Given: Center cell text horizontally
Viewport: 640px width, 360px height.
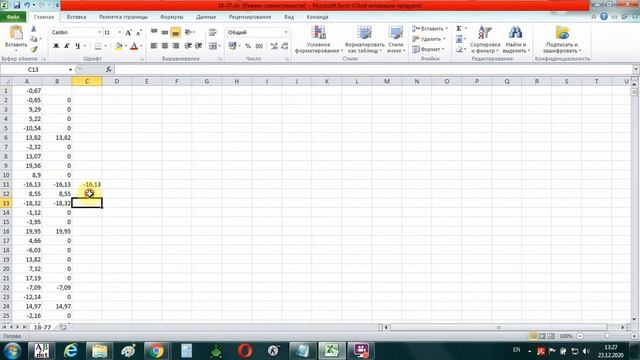Looking at the screenshot, I should click(x=165, y=46).
